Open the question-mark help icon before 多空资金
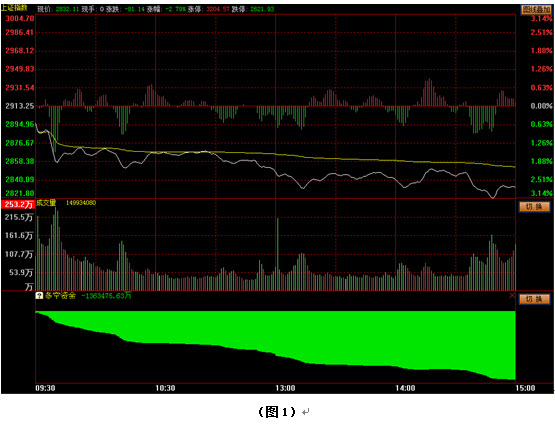 click(39, 295)
